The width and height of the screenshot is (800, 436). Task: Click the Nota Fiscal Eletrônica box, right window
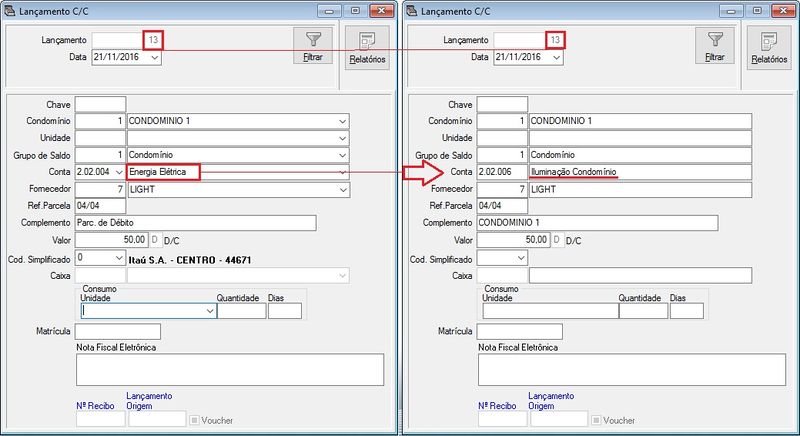[x=631, y=370]
